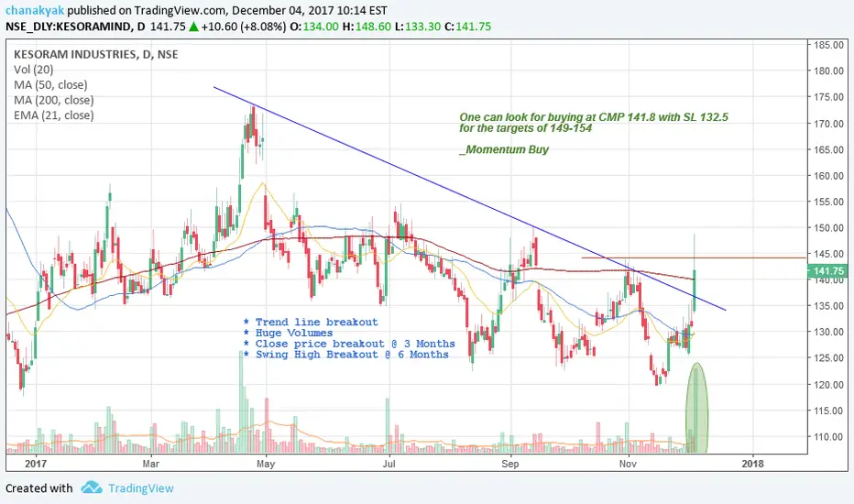Click the Nov time axis label

(628, 464)
